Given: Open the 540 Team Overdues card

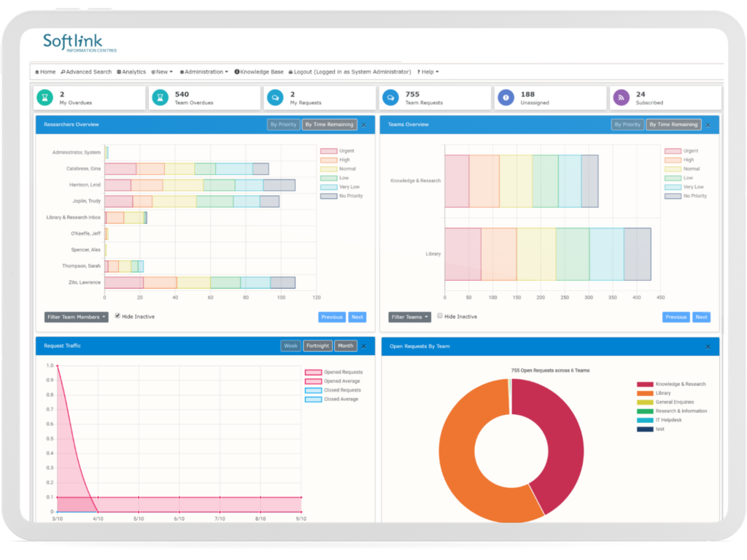Looking at the screenshot, I should 204,98.
